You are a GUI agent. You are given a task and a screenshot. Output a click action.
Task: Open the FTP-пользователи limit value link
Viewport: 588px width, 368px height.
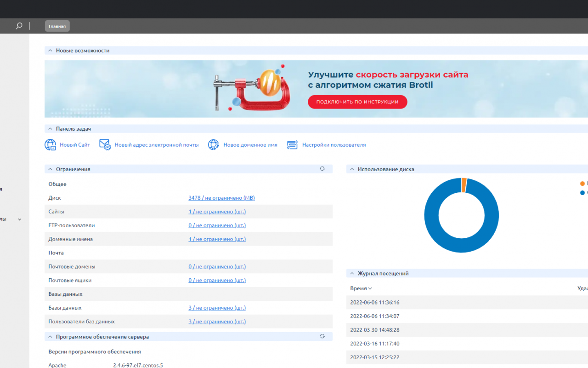pos(217,225)
